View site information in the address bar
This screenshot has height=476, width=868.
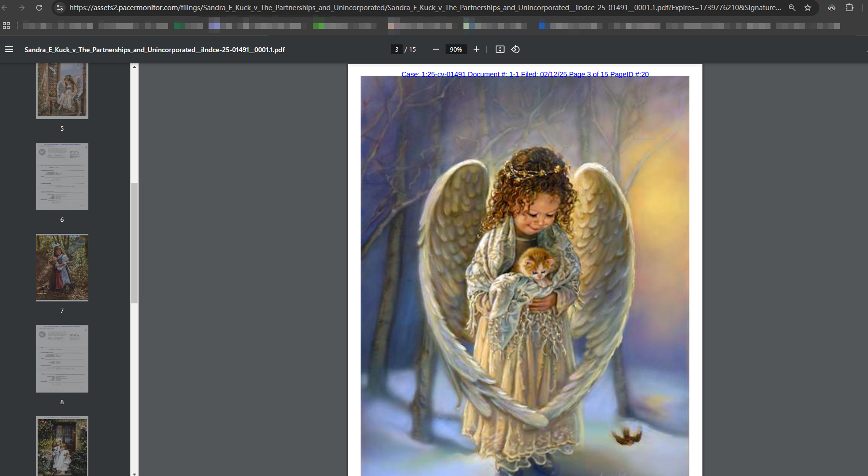tap(60, 8)
